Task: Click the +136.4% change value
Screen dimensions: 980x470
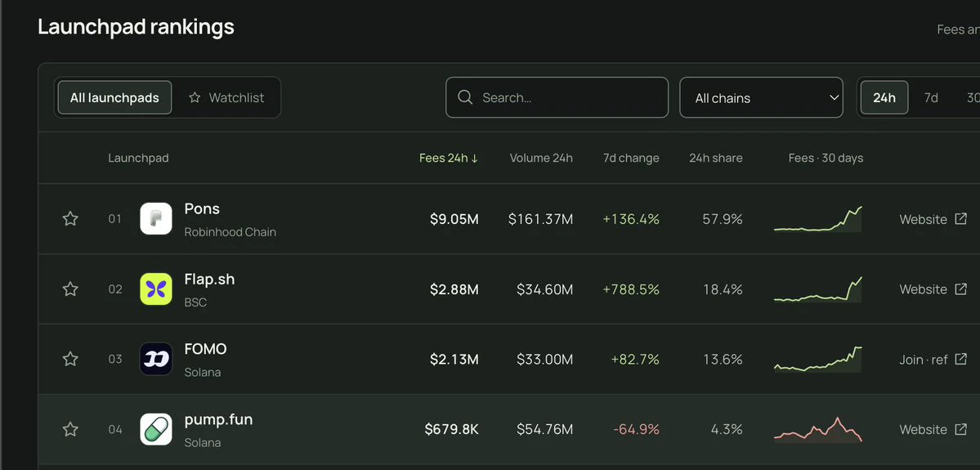Action: tap(631, 219)
